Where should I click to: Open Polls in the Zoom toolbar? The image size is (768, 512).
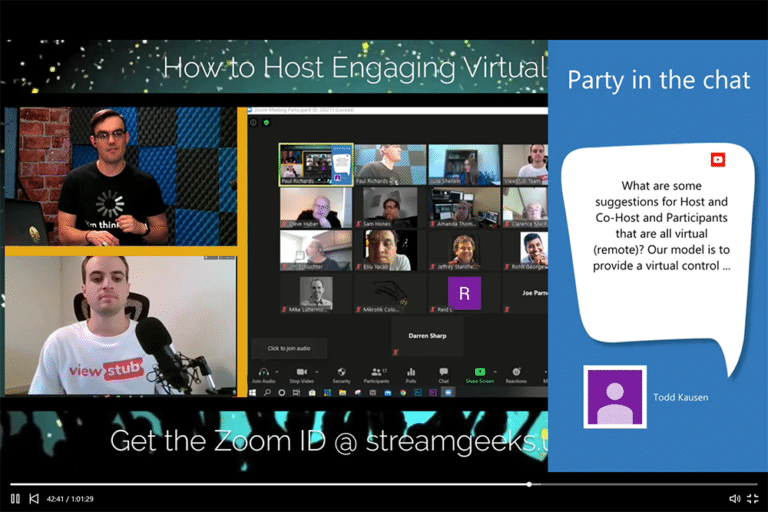click(411, 375)
